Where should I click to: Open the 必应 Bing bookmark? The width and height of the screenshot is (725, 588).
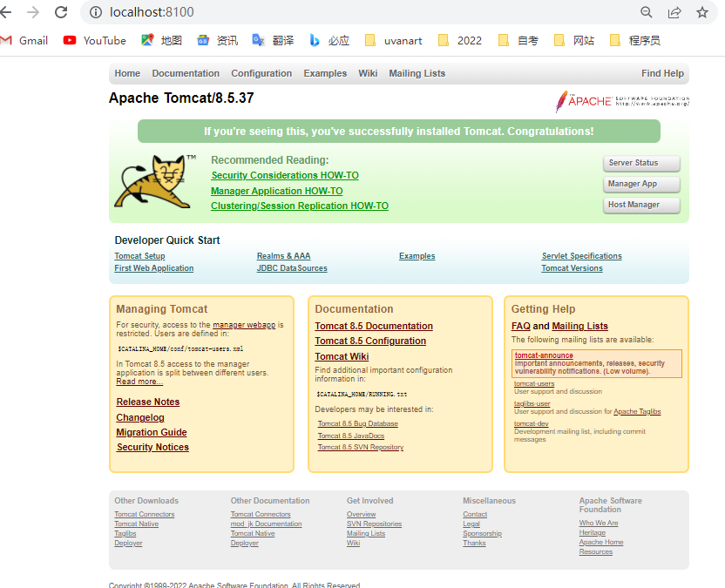(329, 41)
